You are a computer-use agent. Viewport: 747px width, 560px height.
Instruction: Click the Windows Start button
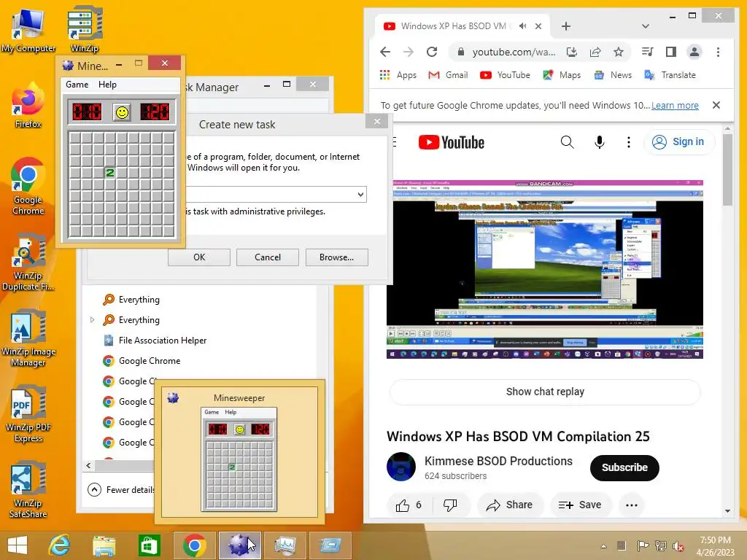pyautogui.click(x=18, y=545)
